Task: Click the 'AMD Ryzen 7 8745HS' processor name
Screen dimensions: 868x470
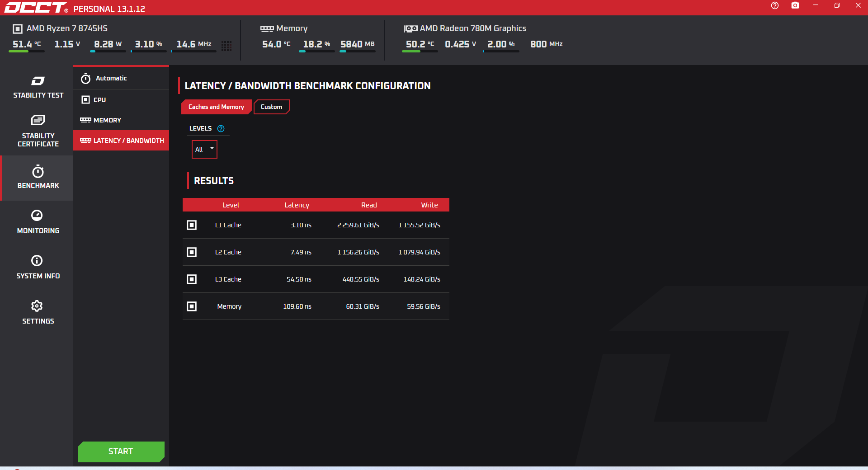Action: tap(67, 28)
